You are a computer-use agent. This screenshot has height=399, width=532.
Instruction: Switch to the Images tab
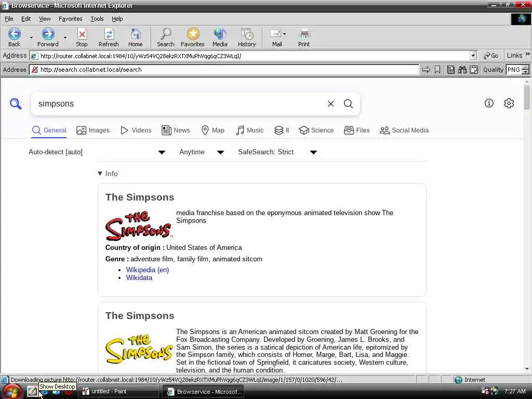(x=93, y=130)
